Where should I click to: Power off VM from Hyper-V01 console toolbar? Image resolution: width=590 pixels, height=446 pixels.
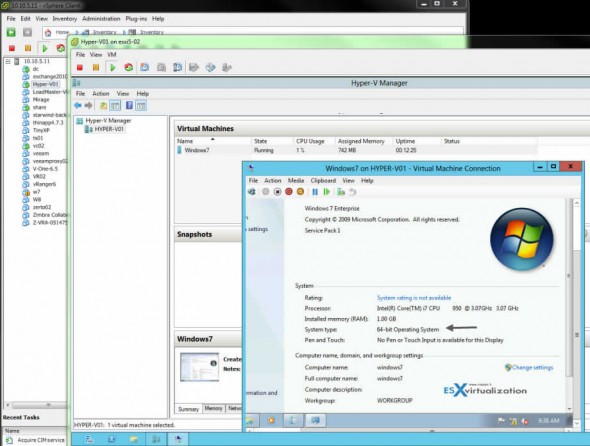coord(79,68)
